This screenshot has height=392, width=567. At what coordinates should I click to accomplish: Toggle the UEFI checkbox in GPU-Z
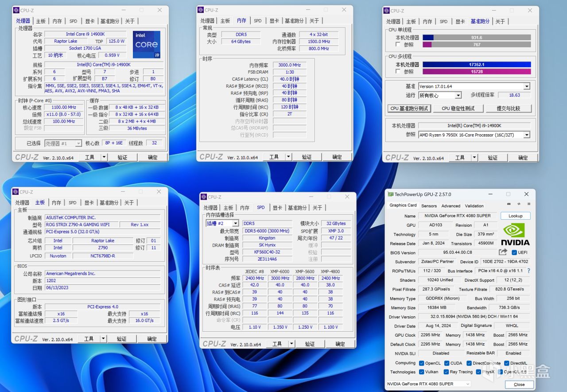514,252
